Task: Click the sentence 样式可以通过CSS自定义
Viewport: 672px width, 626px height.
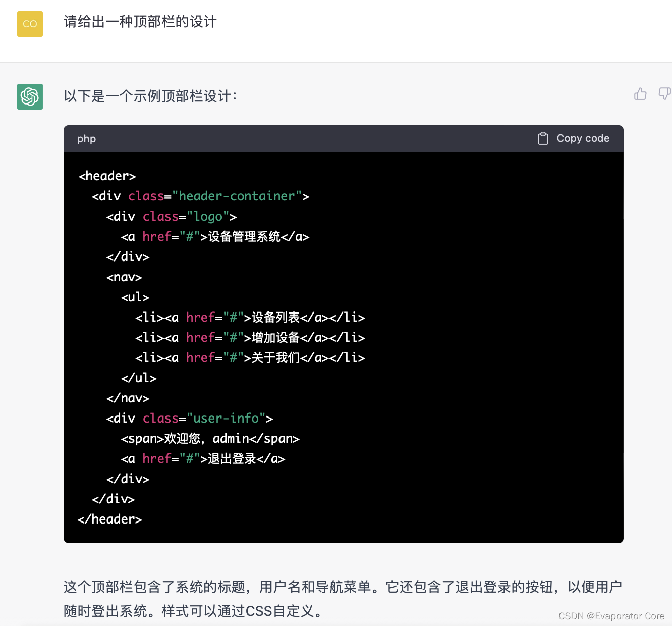Action: pos(243,611)
